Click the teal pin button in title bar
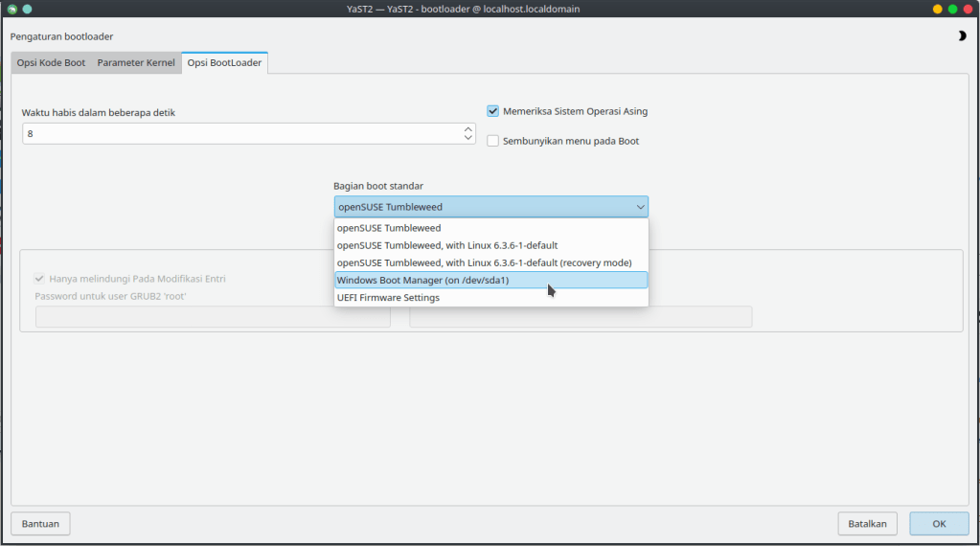Viewport: 980px width, 546px height. pyautogui.click(x=27, y=9)
